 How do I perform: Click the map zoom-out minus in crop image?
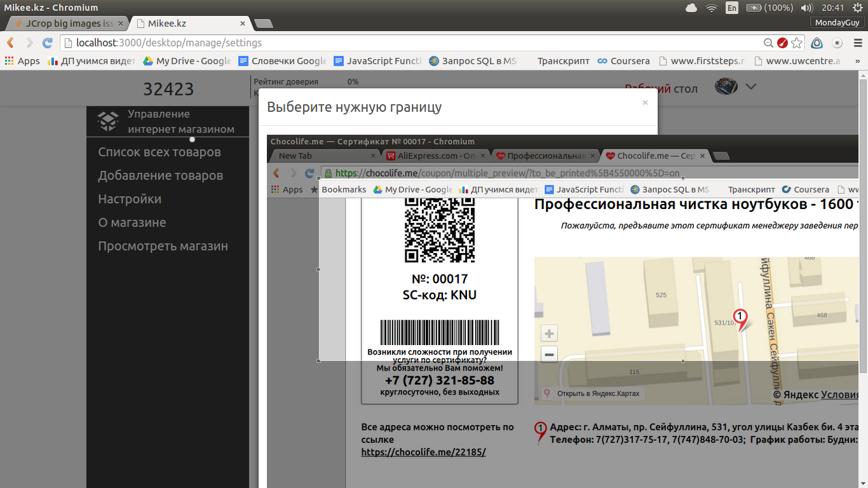tap(550, 355)
